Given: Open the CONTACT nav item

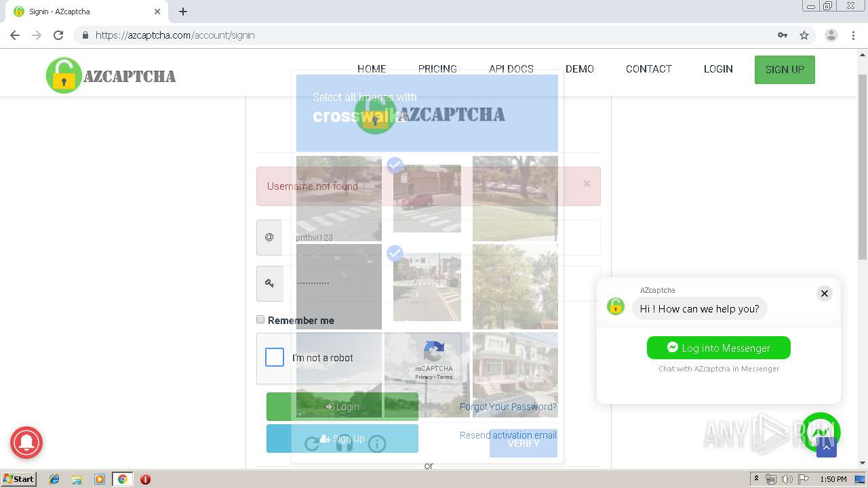Looking at the screenshot, I should (x=649, y=69).
